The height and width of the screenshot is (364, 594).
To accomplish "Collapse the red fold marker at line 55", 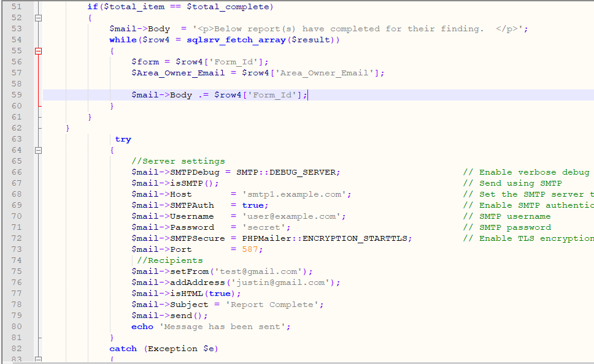I will pyautogui.click(x=38, y=51).
